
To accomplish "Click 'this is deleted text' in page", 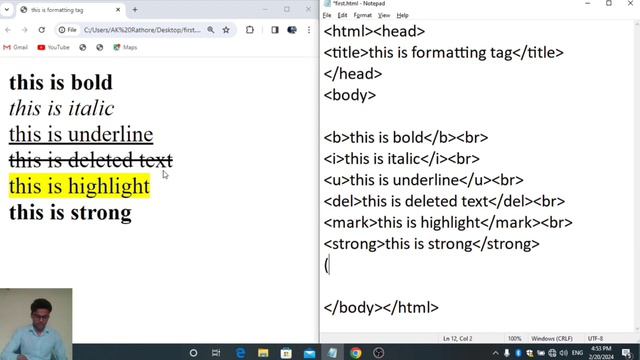I will (x=91, y=160).
